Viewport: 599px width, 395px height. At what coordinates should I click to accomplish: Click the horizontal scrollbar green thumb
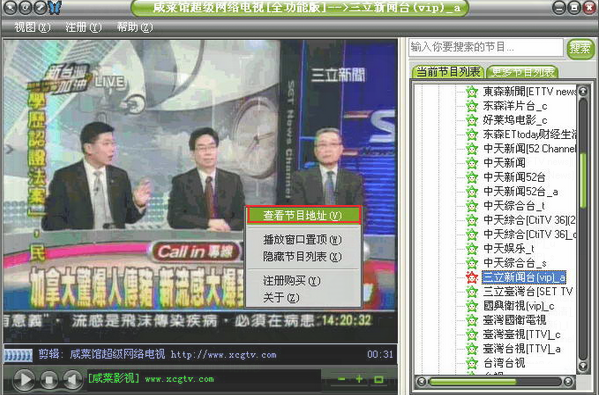tap(473, 381)
